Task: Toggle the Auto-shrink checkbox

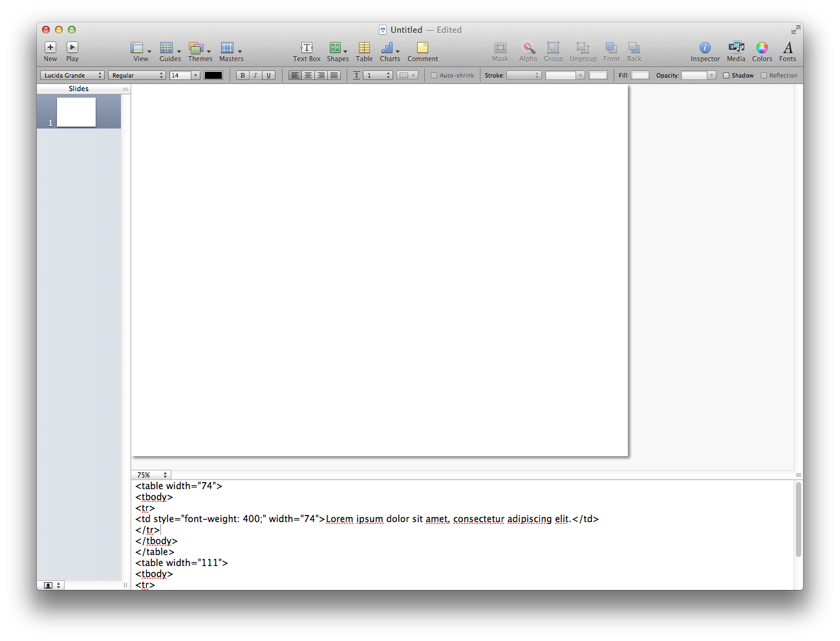Action: [x=434, y=76]
